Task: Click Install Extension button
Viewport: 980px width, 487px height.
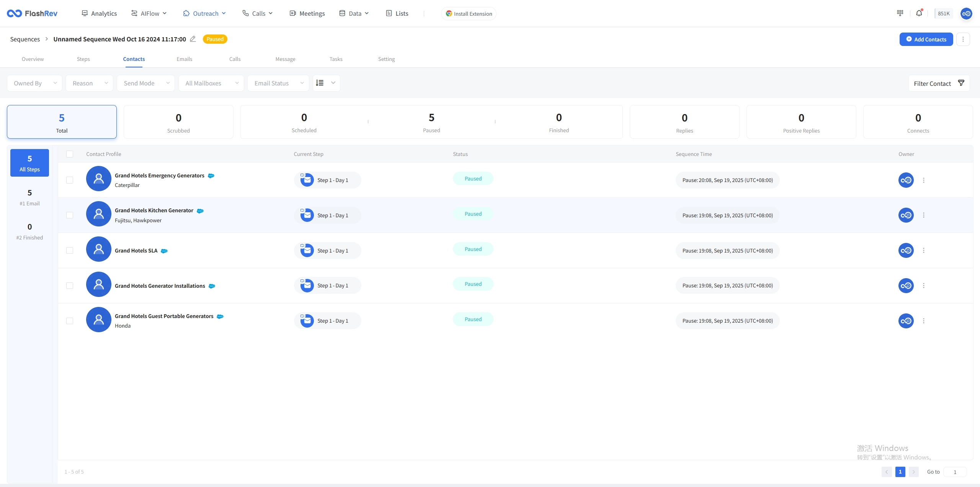Action: click(x=469, y=13)
